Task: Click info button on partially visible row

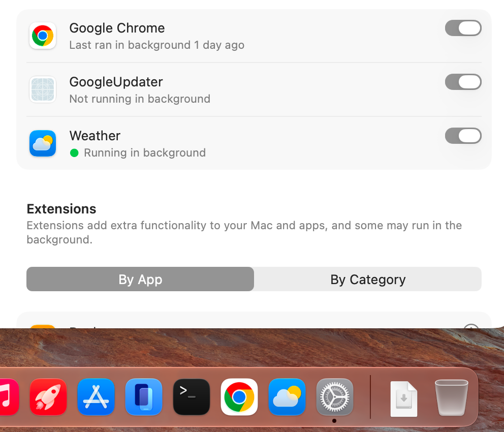Action: [471, 326]
